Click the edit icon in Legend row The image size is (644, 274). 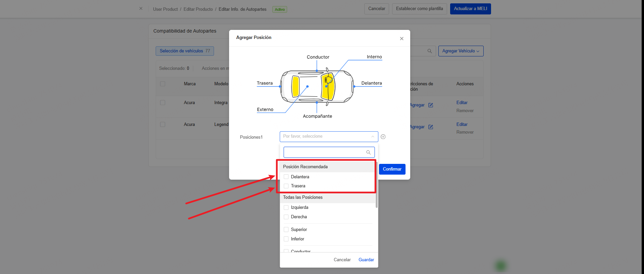tap(431, 127)
